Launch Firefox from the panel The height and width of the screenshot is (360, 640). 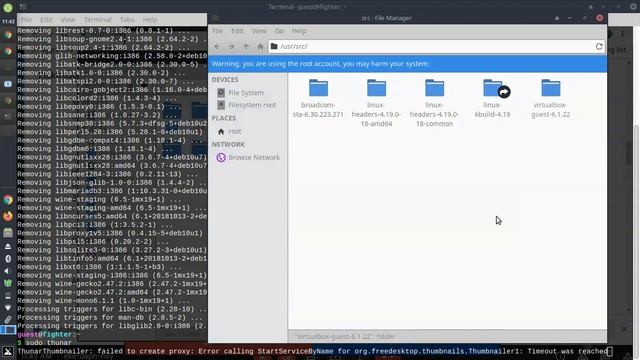tap(8, 216)
